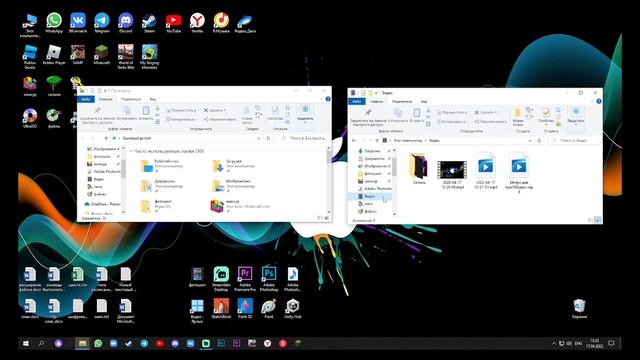Open the Steam desktop shortcut

[149, 22]
